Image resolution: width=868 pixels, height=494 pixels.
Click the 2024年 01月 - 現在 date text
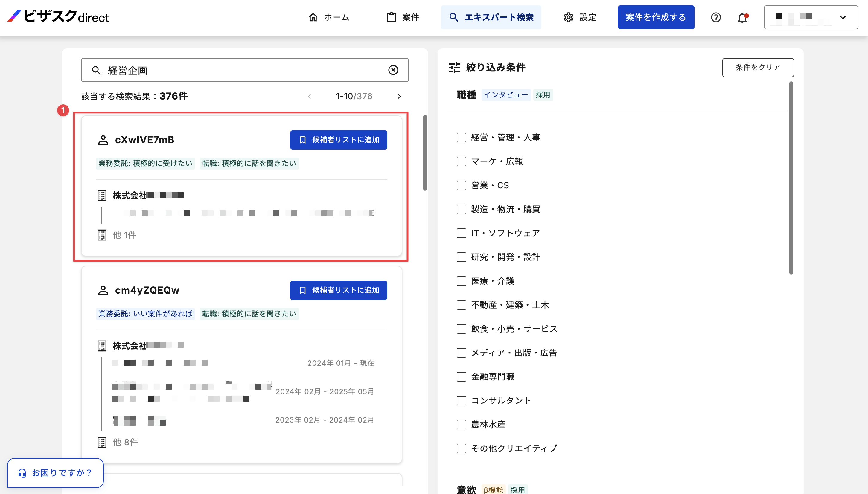coord(341,363)
